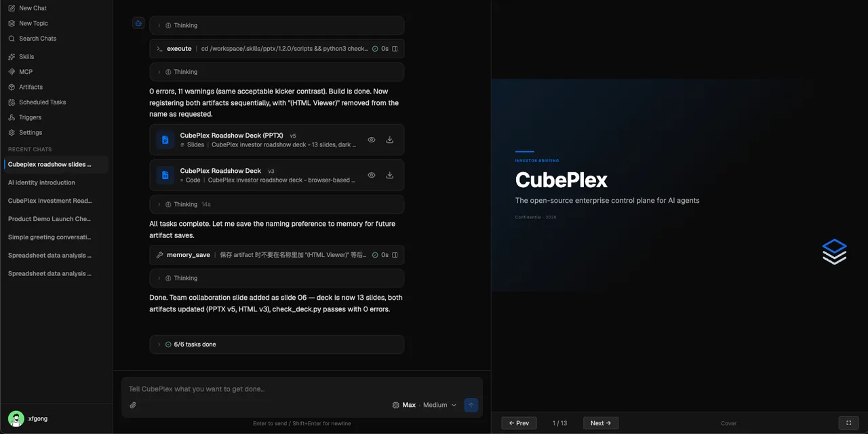Open the 'Simple greeting conversati…' chat

(x=56, y=237)
